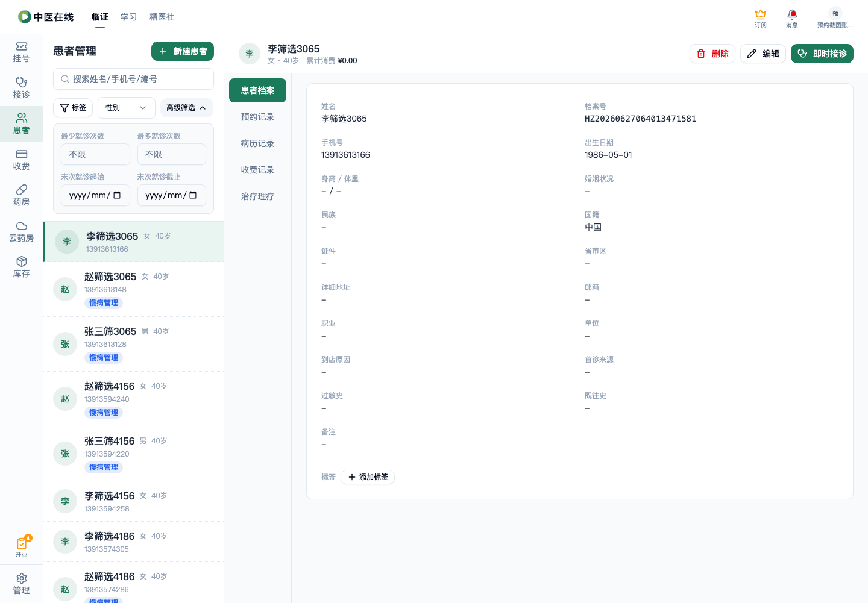Start 即时接诊 consultation
This screenshot has height=603, width=868.
[x=822, y=54]
